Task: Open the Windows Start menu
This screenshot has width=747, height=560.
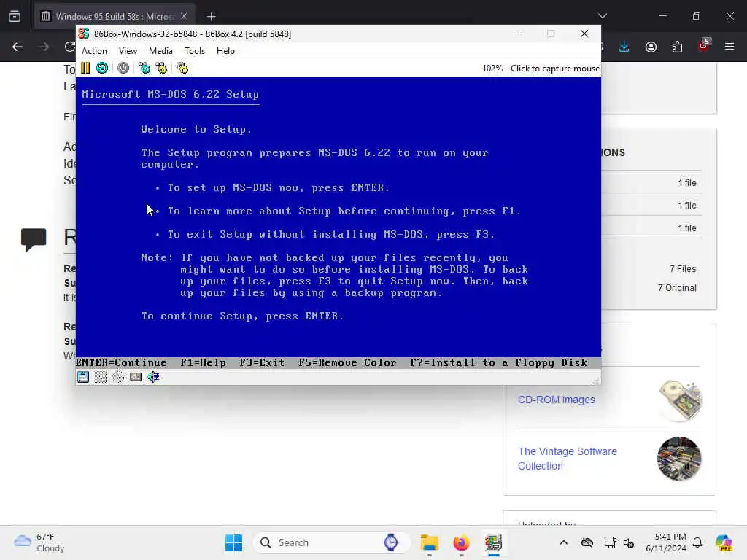Action: click(234, 542)
